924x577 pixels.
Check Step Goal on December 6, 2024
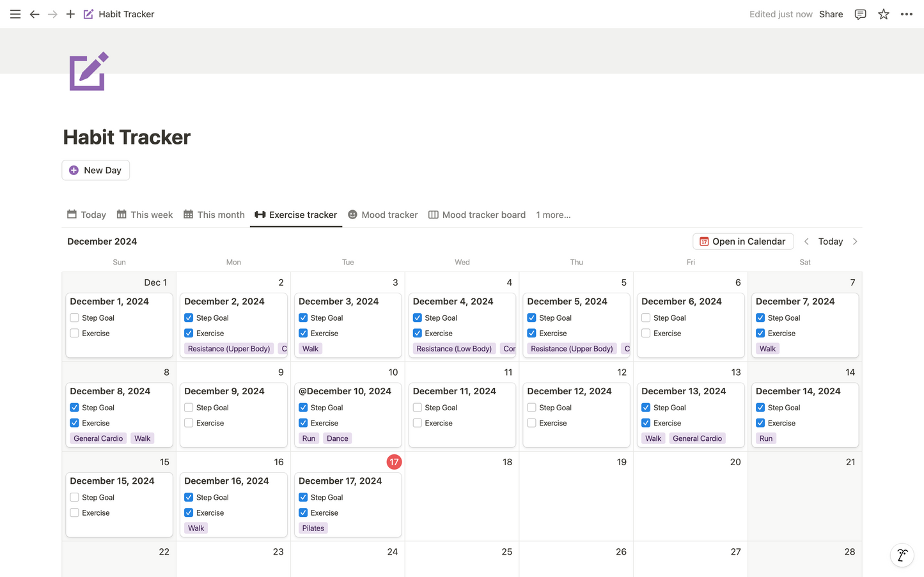pyautogui.click(x=646, y=318)
